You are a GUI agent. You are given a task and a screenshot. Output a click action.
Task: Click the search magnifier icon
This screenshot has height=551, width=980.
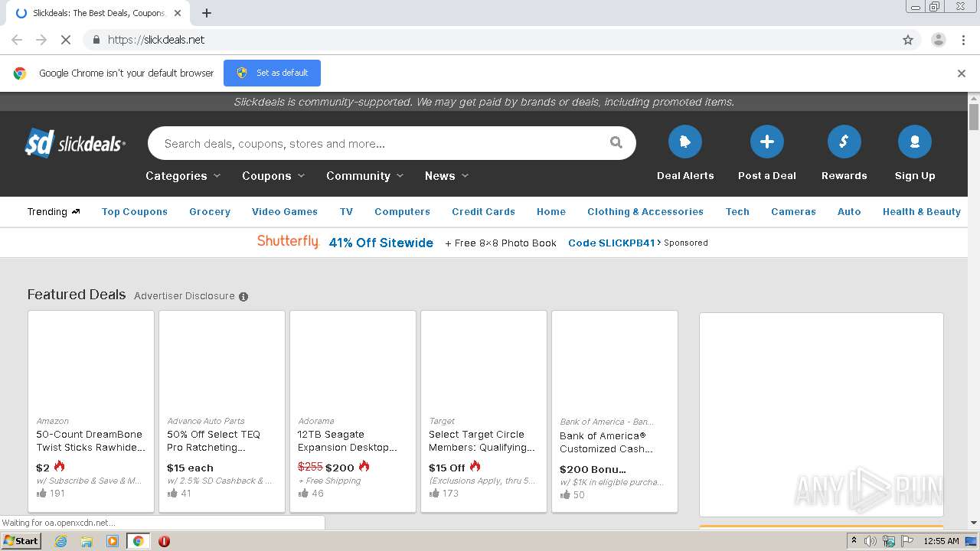tap(616, 142)
